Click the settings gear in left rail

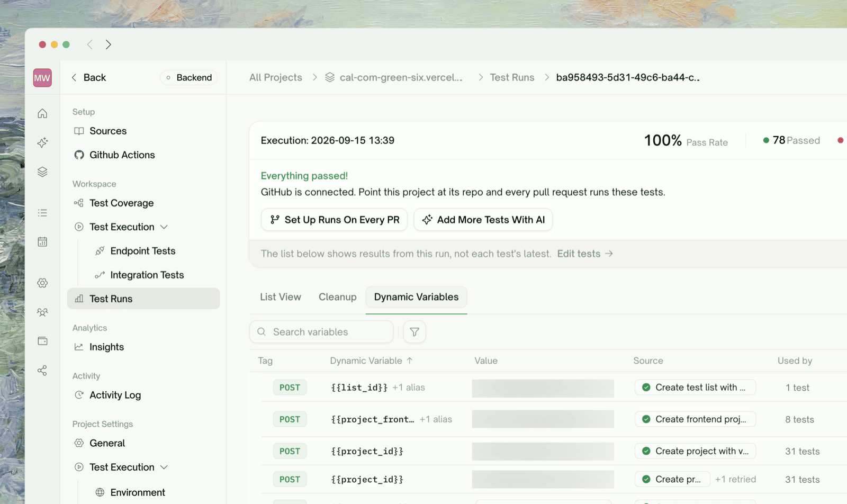click(42, 283)
